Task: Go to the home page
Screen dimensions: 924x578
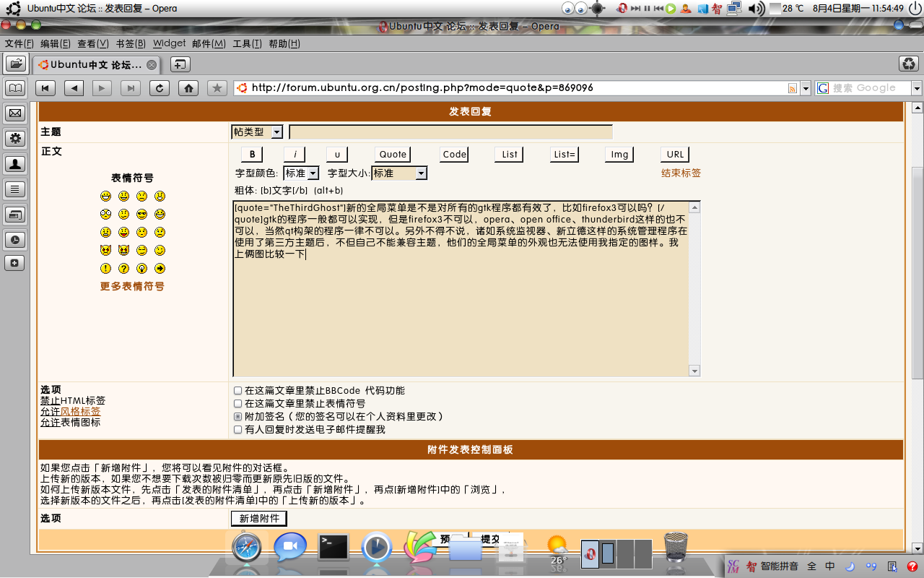Action: click(x=188, y=88)
